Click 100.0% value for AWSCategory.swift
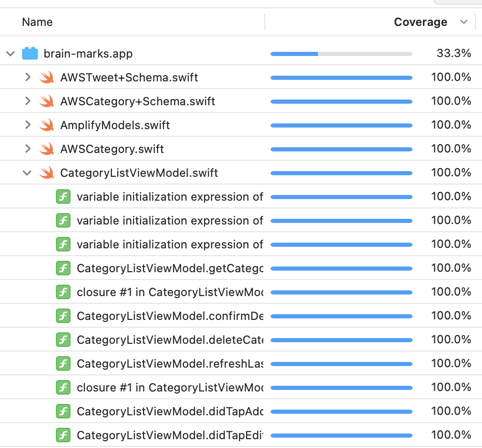 (451, 149)
